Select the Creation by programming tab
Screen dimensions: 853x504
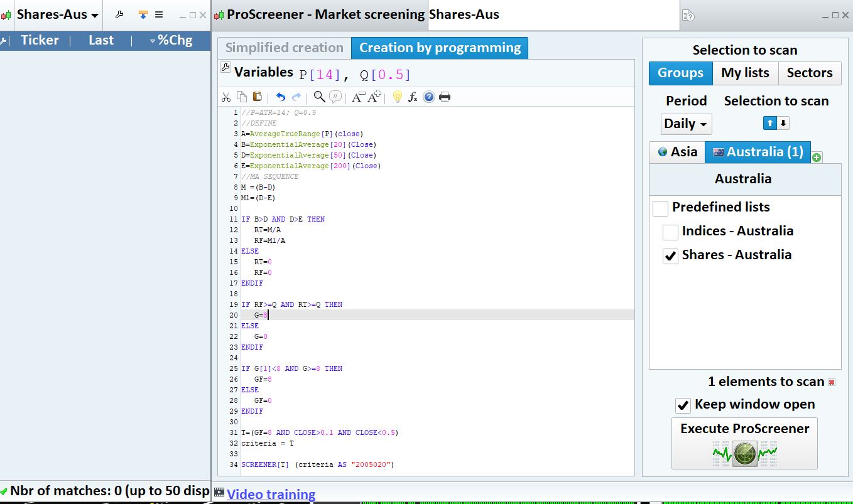point(440,48)
